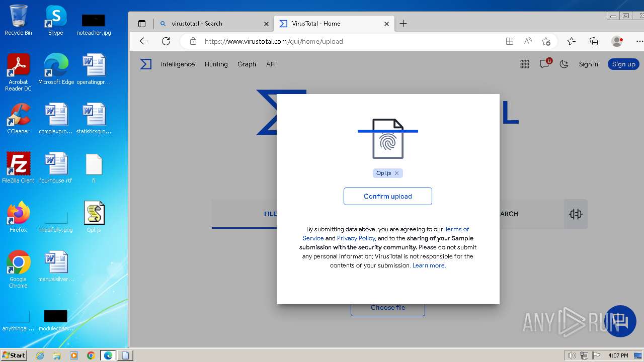This screenshot has height=362, width=644.
Task: Click the volume speaker tray icon
Action: (x=572, y=355)
